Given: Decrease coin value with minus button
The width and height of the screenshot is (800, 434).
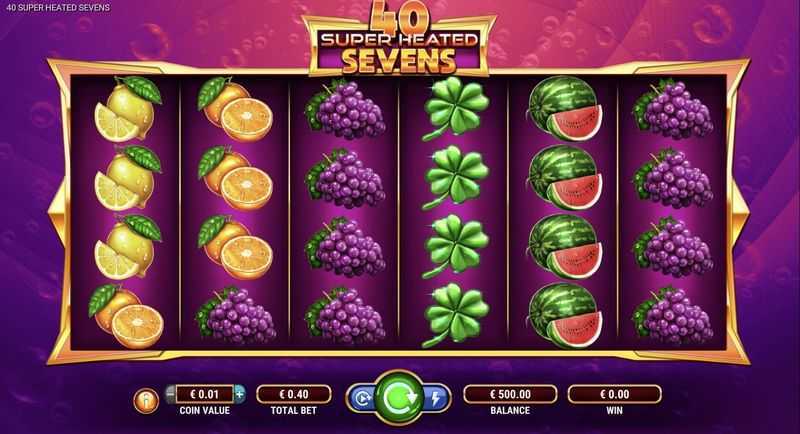Looking at the screenshot, I should click(x=170, y=394).
